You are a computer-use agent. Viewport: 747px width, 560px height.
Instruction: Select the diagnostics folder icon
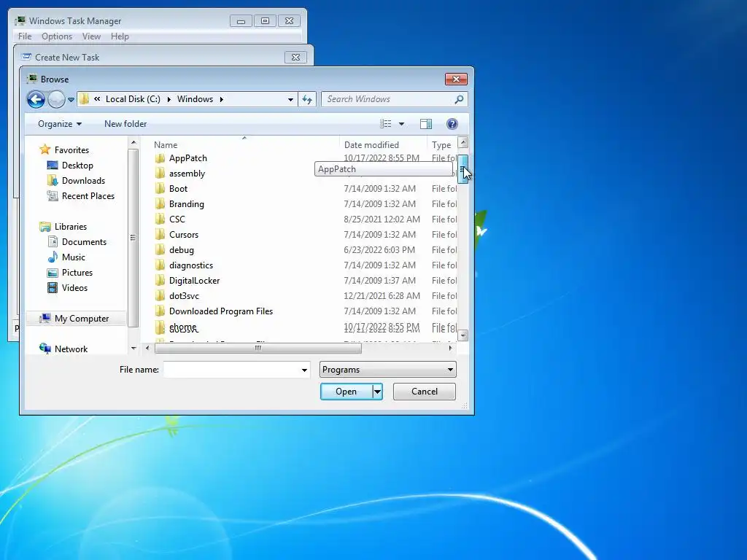tap(160, 265)
